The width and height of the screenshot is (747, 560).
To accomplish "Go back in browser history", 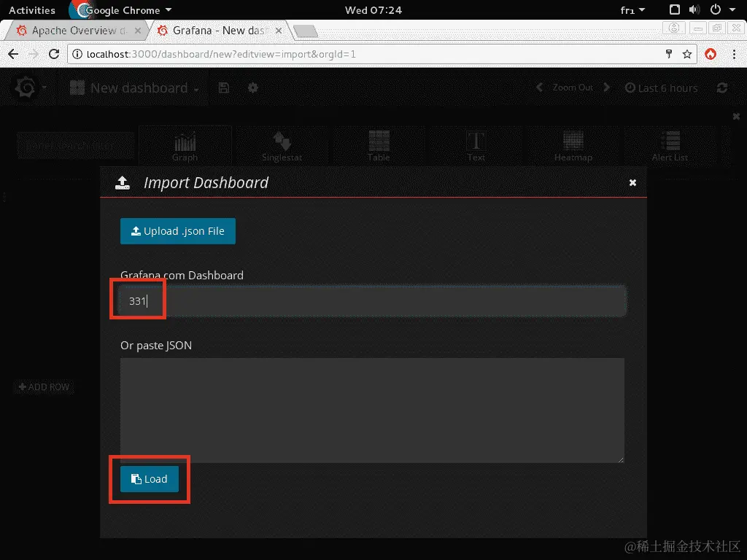I will click(x=13, y=54).
